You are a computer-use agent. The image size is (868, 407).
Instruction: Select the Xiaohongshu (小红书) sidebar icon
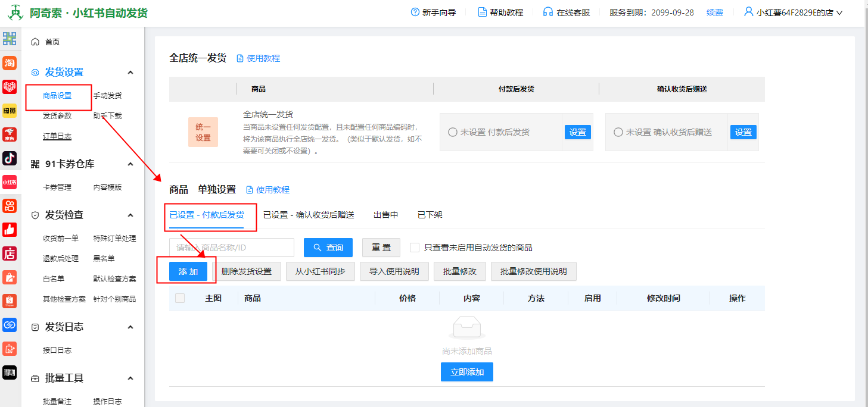tap(10, 181)
